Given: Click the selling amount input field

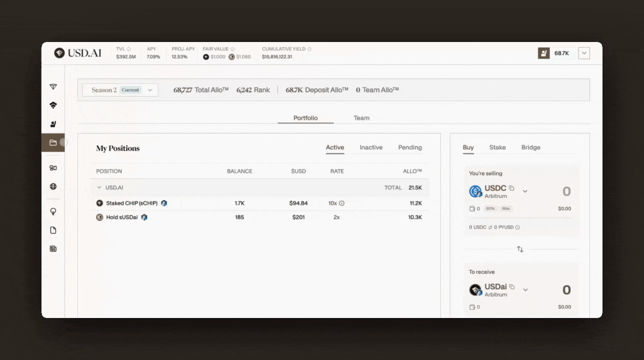Looking at the screenshot, I should pos(566,191).
